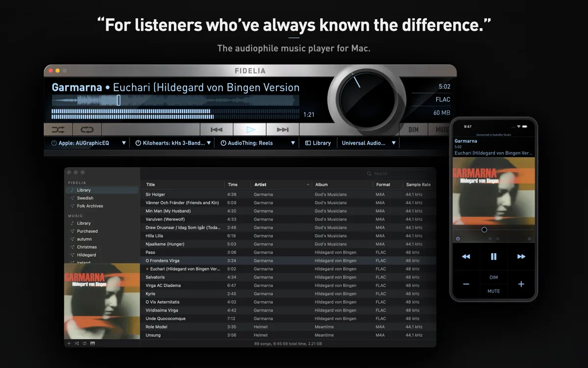Click the sort arrow in Artist column
Image resolution: width=588 pixels, height=368 pixels.
[x=308, y=185]
